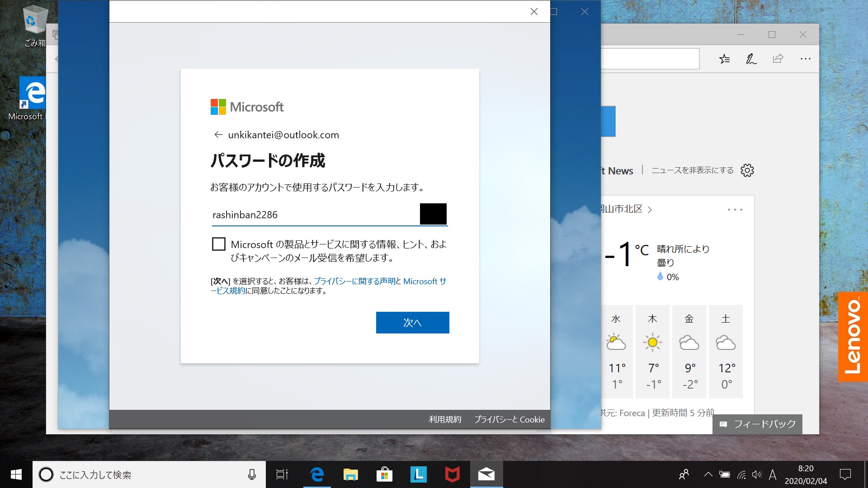Open プライバシーと Cookie footer link

[x=509, y=419]
